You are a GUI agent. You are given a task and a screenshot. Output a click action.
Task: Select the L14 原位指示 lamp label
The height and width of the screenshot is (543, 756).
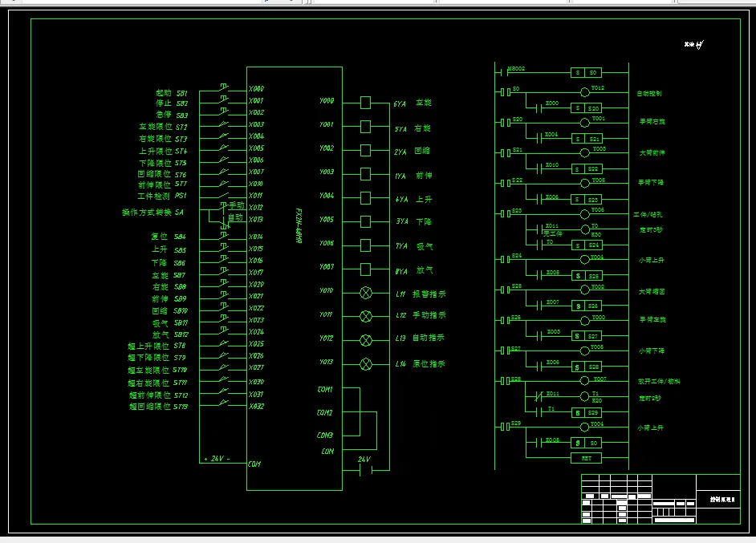pyautogui.click(x=420, y=364)
